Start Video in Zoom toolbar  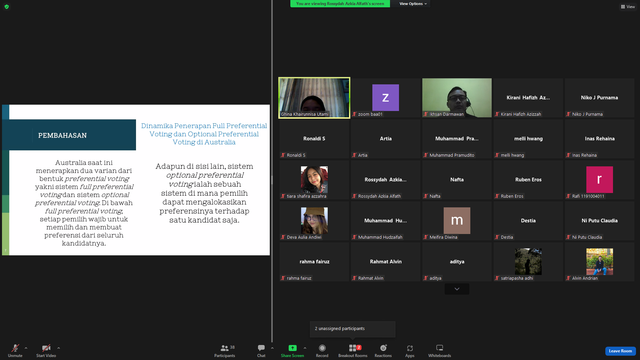coord(46,350)
